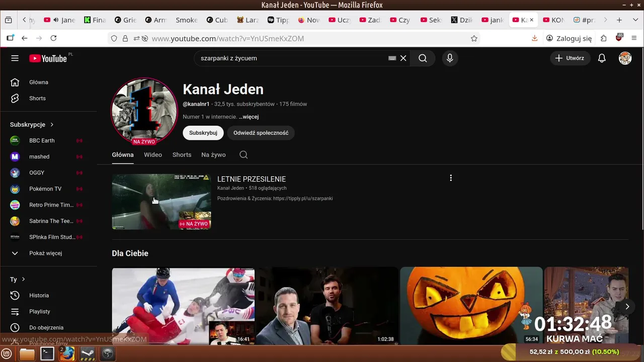Click the LETNIE PRZESILENIE video title
This screenshot has height=362, width=644.
[252, 179]
